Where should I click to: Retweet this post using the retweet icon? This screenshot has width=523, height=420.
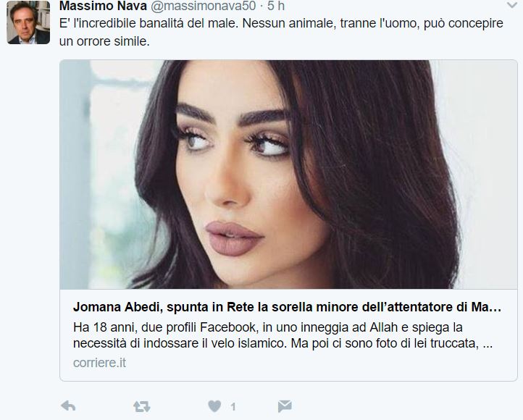(141, 406)
